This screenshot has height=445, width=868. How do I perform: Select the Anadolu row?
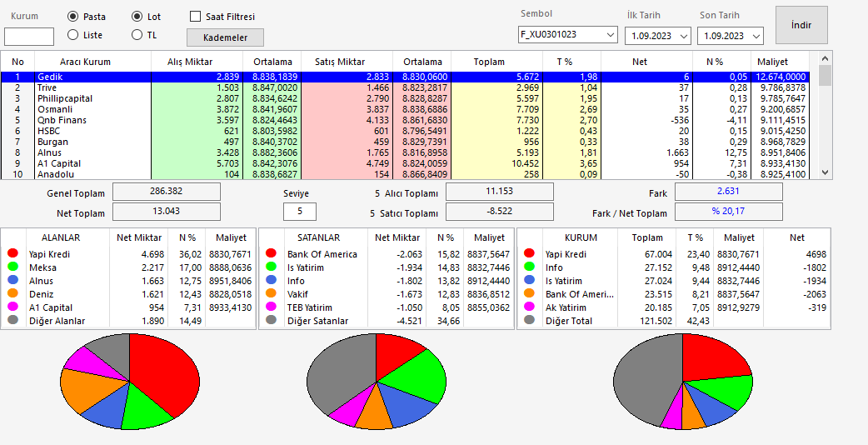tap(404, 174)
